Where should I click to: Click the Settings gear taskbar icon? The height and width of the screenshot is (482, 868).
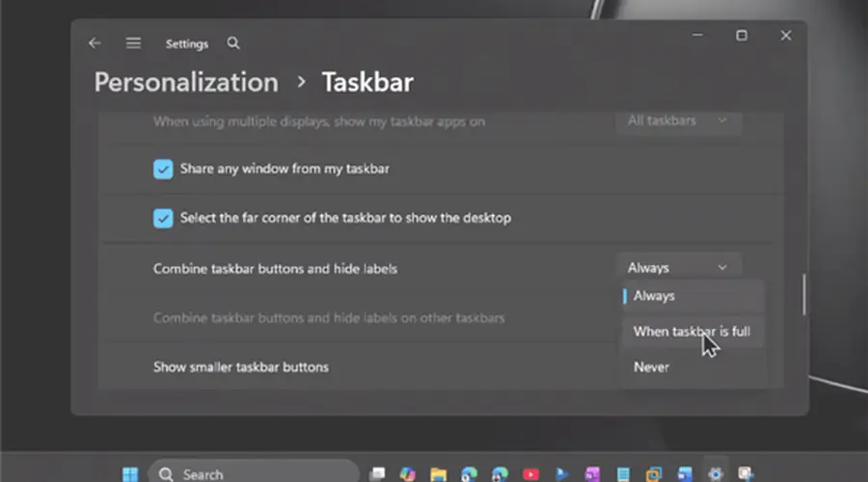(716, 473)
